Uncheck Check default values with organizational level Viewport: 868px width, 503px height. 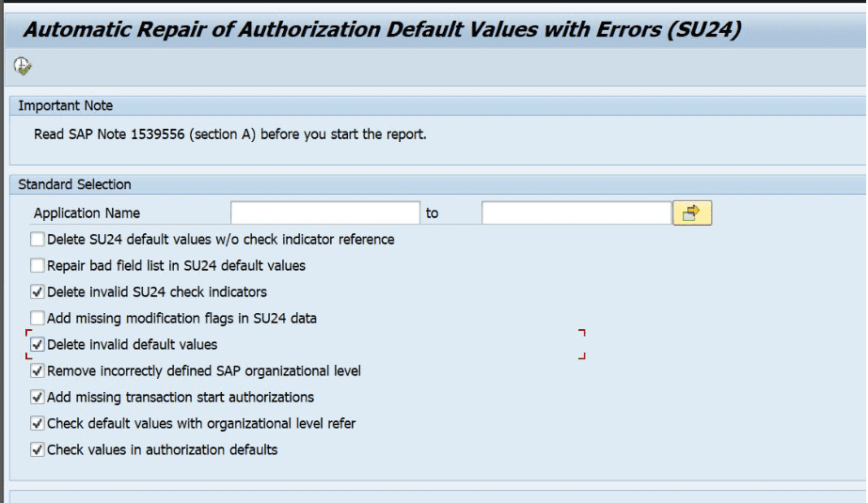(38, 424)
